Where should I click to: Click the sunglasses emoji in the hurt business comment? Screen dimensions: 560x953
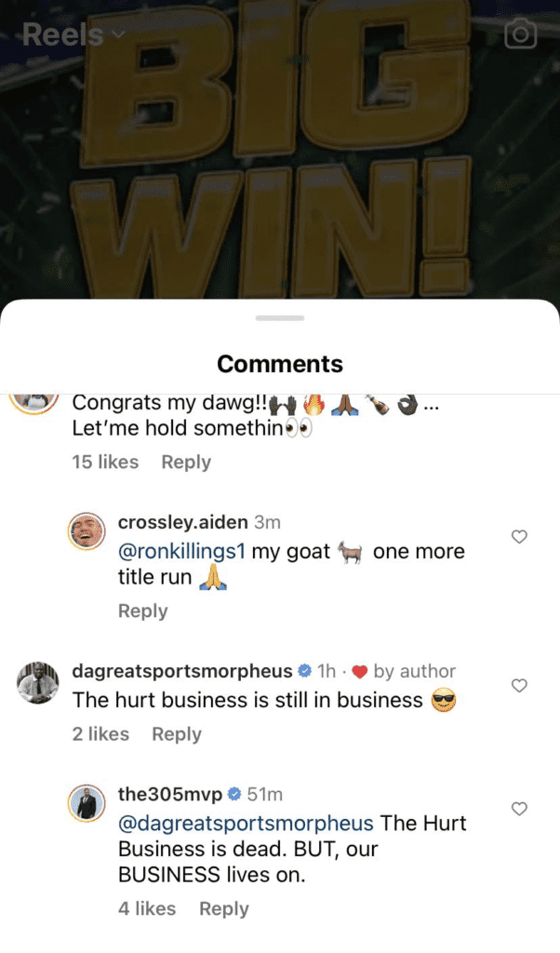(x=445, y=700)
